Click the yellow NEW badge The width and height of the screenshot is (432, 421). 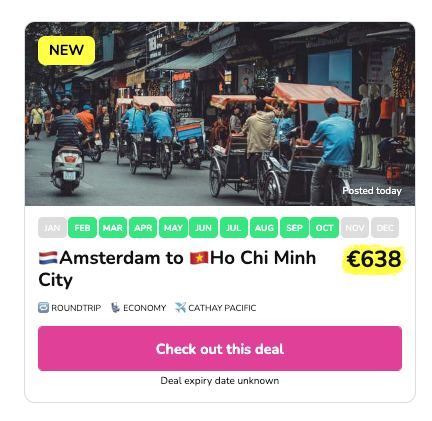tap(66, 50)
